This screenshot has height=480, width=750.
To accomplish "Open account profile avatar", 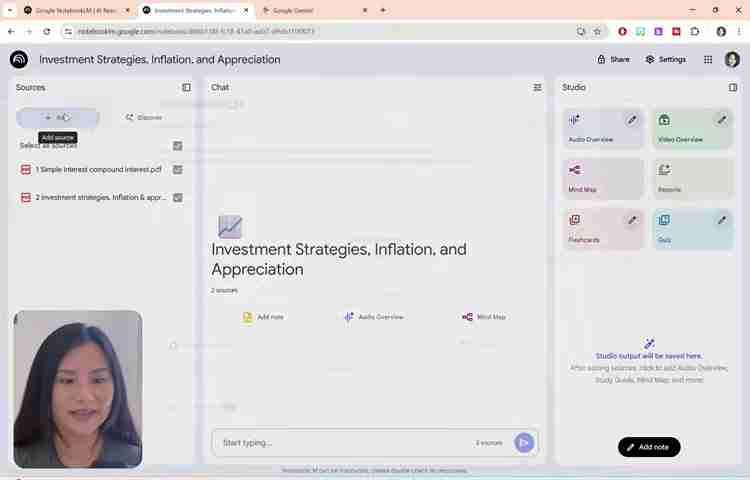I will coord(732,60).
